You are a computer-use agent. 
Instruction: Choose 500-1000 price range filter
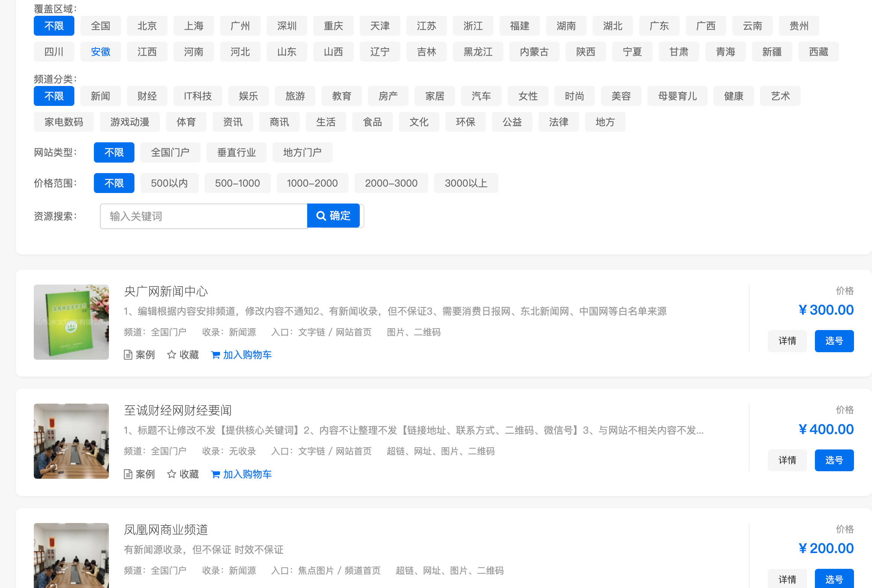tap(237, 183)
